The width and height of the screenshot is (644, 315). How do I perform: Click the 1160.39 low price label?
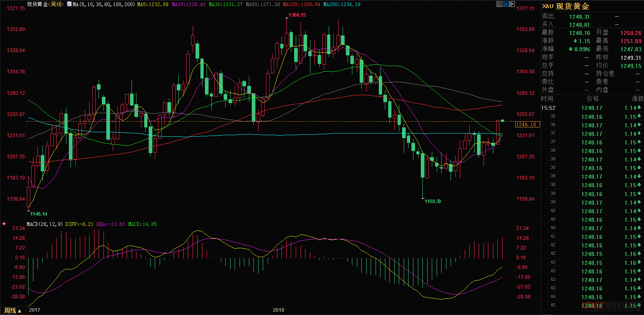433,201
